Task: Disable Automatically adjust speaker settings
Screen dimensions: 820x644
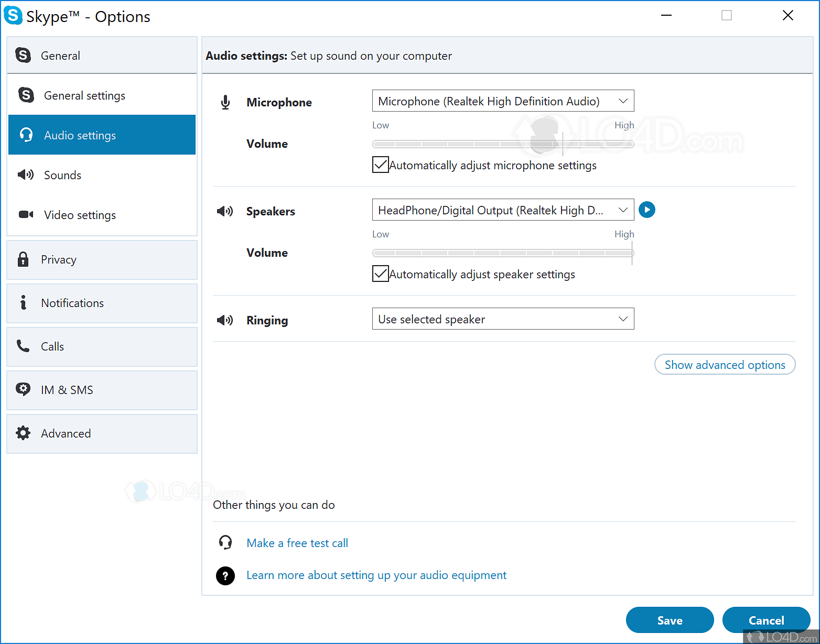Action: pos(380,274)
